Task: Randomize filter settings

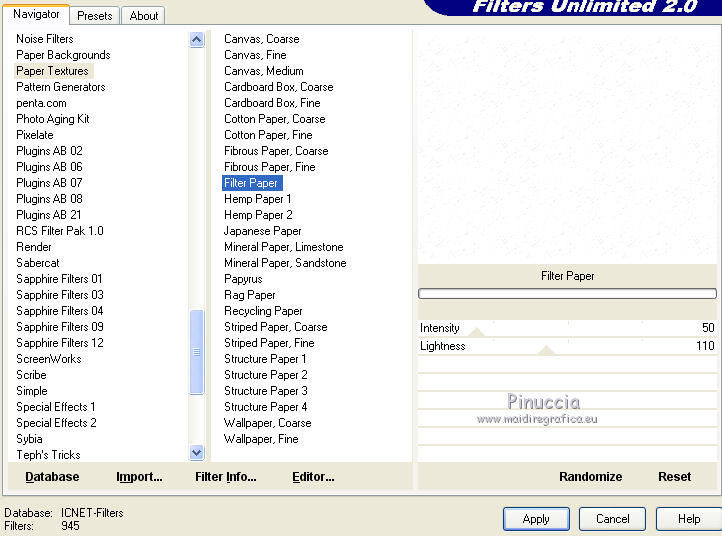Action: (590, 477)
